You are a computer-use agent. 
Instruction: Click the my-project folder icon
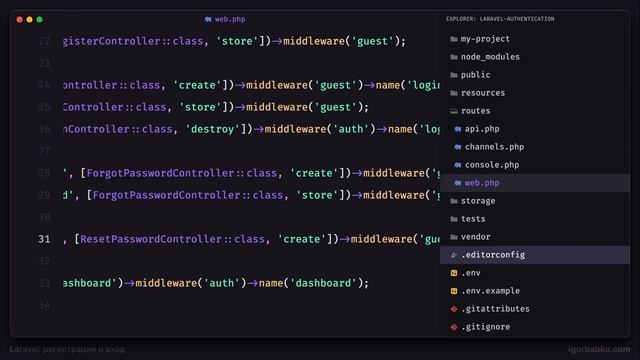454,39
